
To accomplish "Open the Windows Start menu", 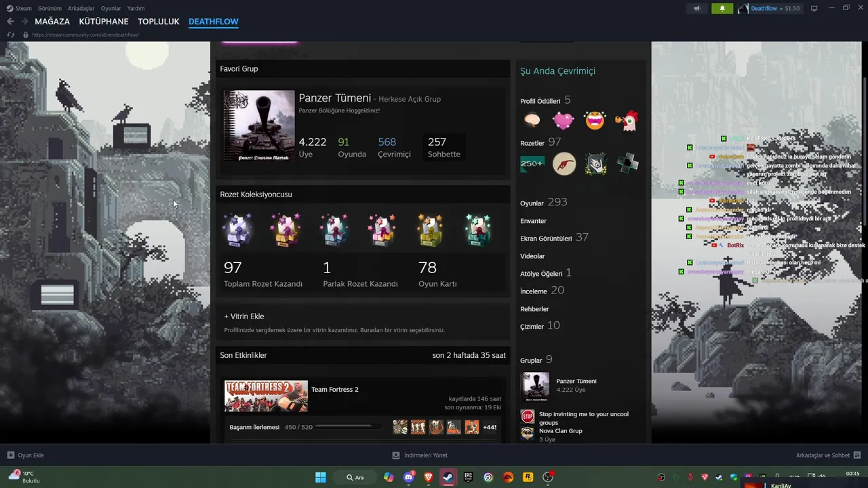I will pyautogui.click(x=321, y=477).
